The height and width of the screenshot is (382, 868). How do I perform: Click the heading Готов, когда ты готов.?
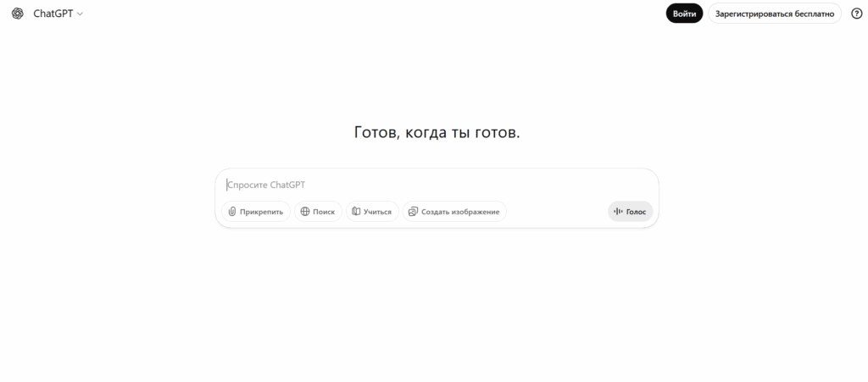437,133
